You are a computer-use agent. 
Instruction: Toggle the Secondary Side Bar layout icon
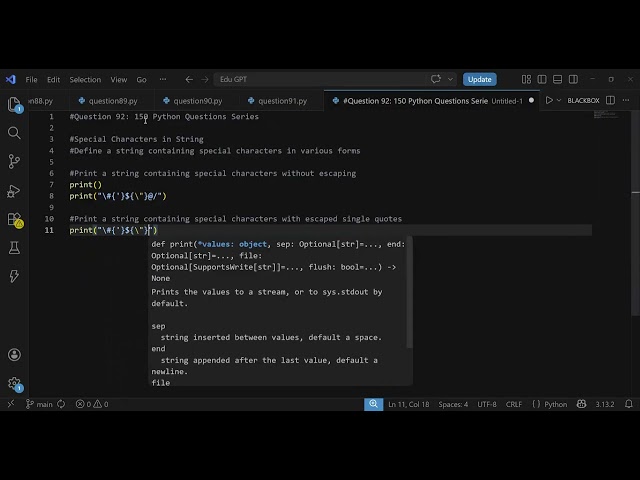(x=573, y=79)
